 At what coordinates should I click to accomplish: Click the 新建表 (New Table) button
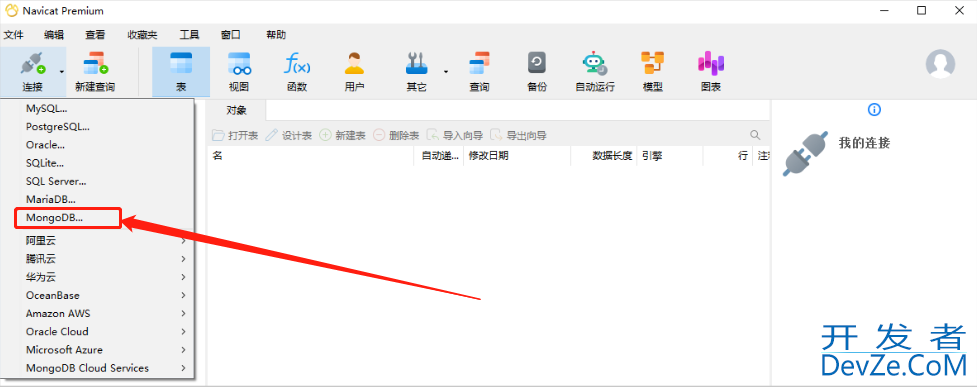click(x=342, y=135)
